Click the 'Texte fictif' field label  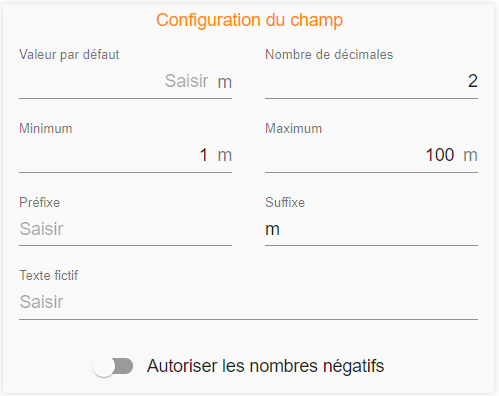tap(49, 276)
